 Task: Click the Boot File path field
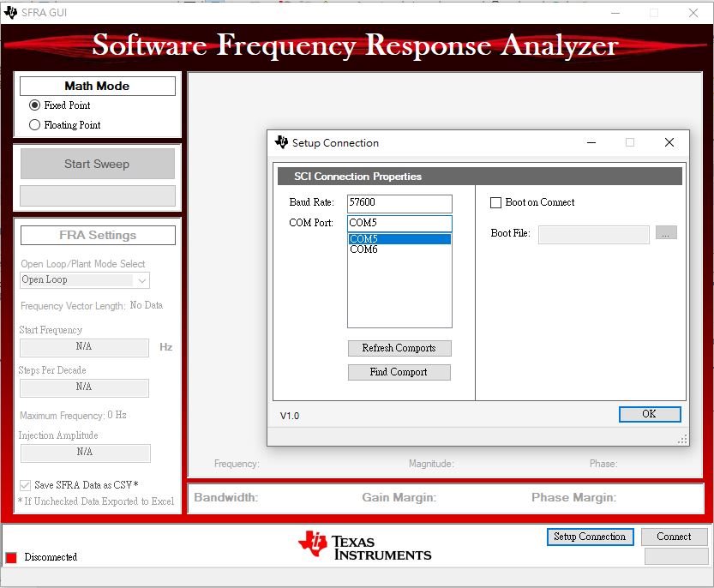click(x=594, y=235)
